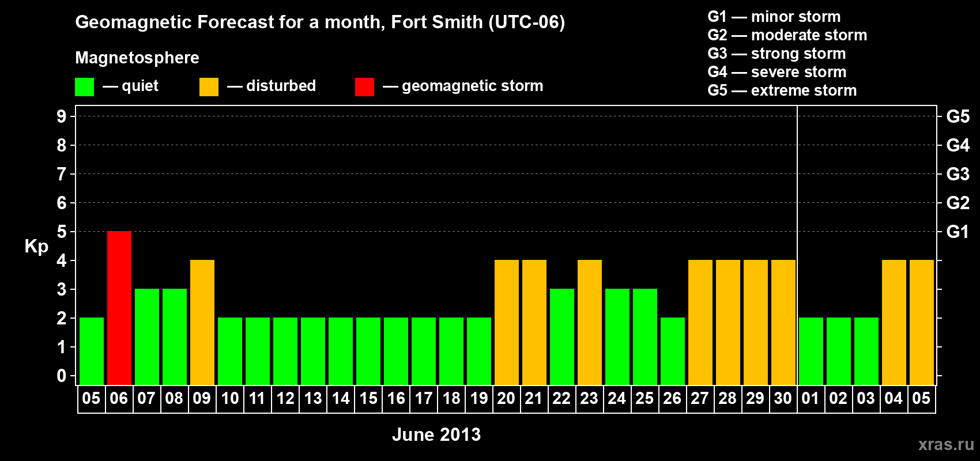Click the date label 19 on axis

pyautogui.click(x=479, y=398)
